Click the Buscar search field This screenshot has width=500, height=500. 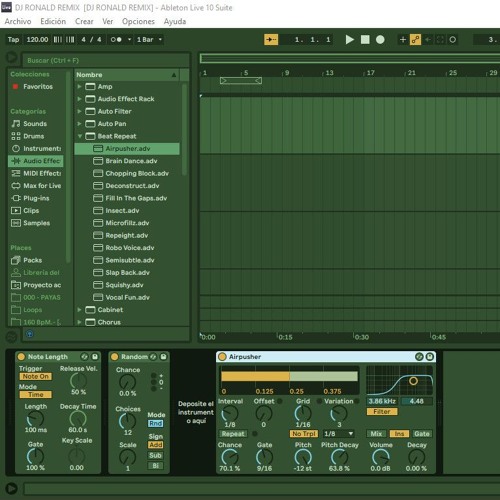[106, 60]
